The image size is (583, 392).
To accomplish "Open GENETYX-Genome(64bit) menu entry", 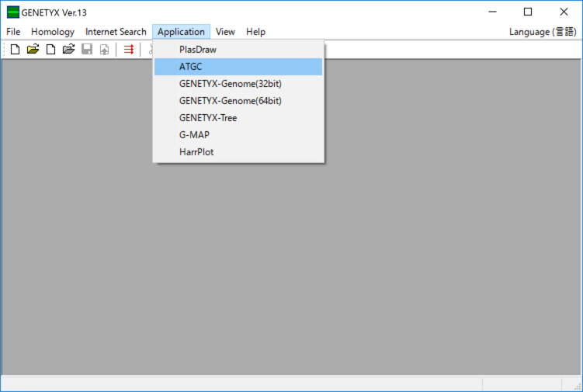I will point(238,101).
